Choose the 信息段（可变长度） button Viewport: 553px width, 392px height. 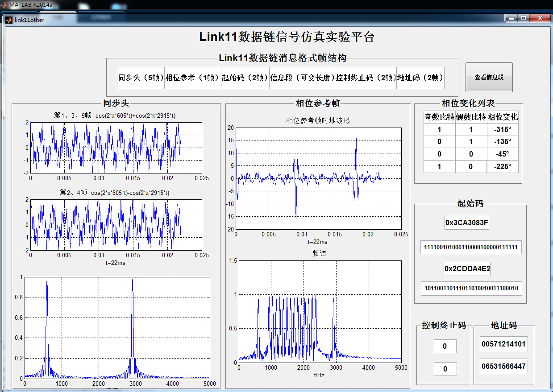302,78
